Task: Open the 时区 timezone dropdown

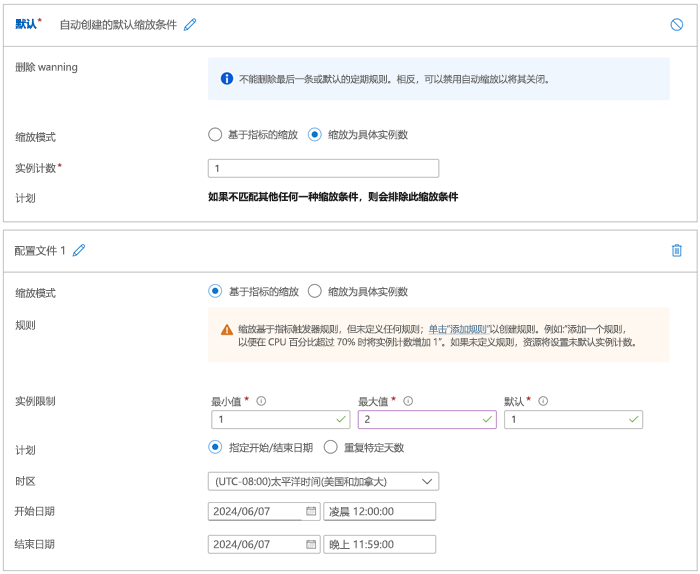Action: tap(323, 481)
